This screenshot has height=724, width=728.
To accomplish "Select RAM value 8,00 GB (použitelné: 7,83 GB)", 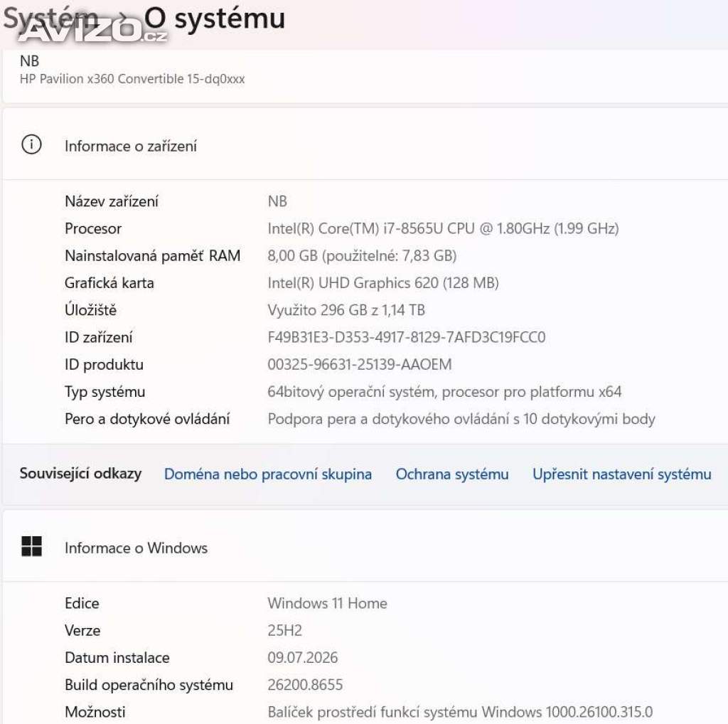I will (x=362, y=256).
